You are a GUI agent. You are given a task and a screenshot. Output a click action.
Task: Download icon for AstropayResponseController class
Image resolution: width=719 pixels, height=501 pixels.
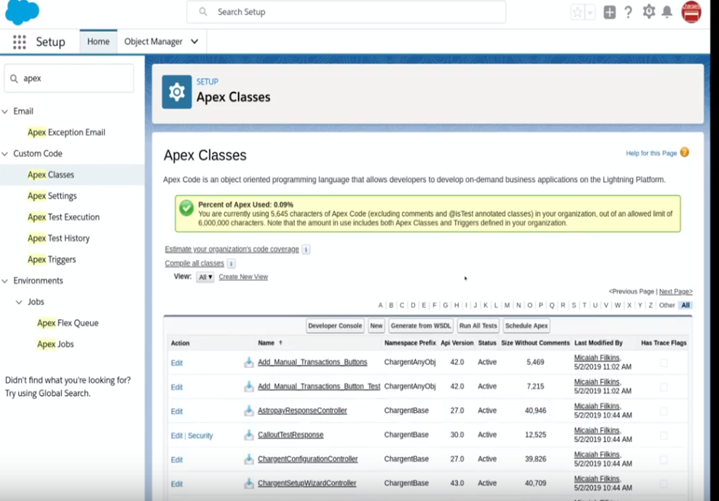pos(249,411)
